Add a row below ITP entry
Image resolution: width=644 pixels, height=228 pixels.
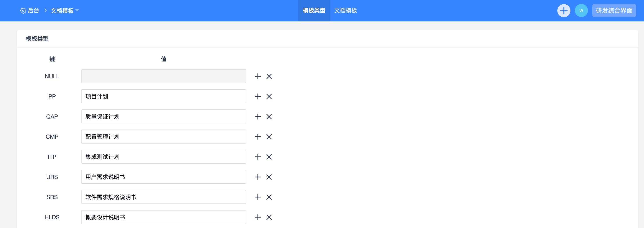[x=258, y=157]
